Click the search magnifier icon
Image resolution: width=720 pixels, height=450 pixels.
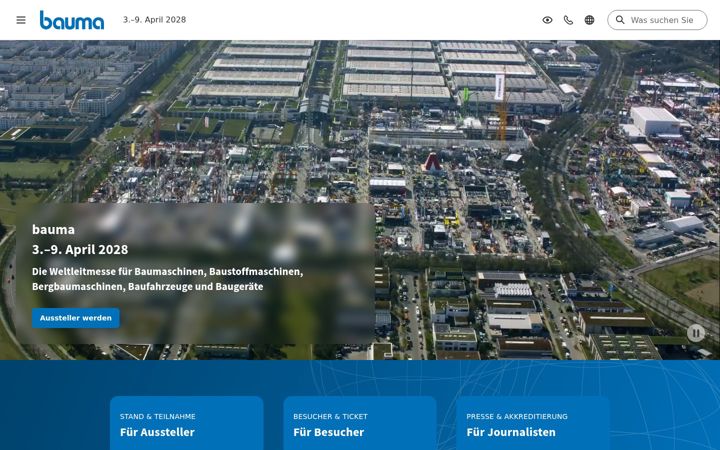coord(620,20)
